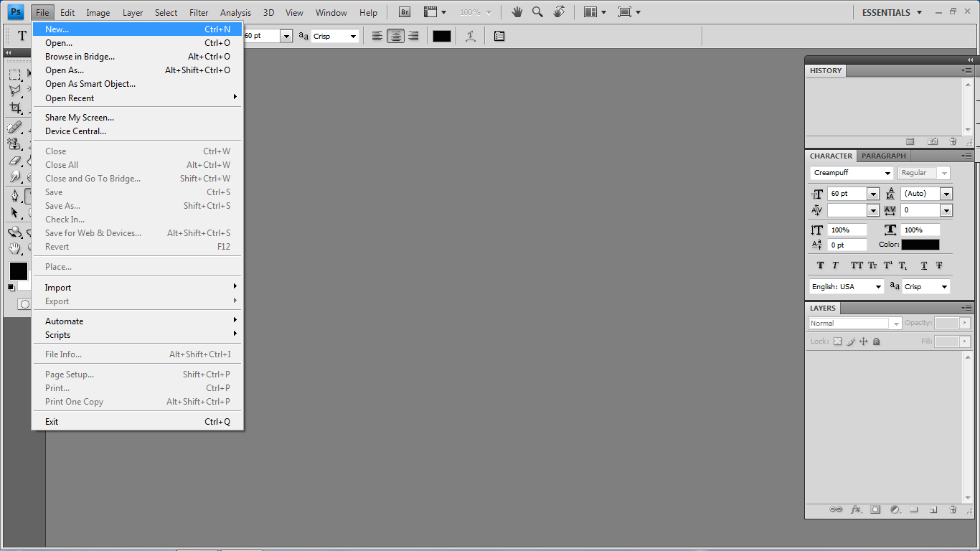Launch Bridge with the Br button
This screenshot has height=551, width=980.
405,12
